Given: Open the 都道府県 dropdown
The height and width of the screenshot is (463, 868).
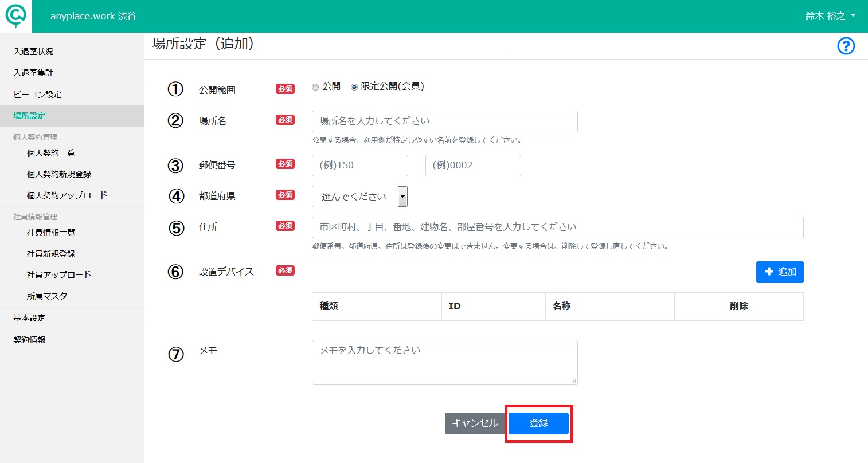Looking at the screenshot, I should (x=359, y=197).
